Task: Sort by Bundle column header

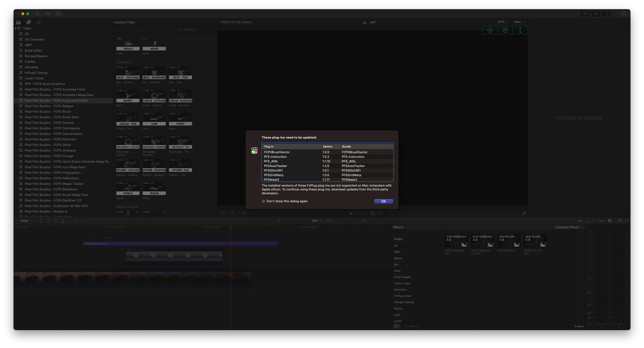Action: (363, 146)
